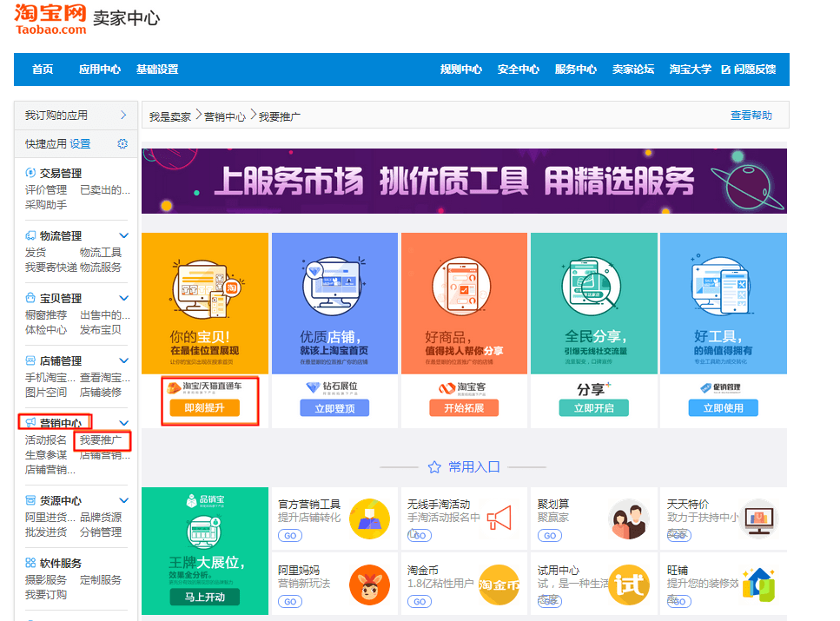Click the 试用中心 orange 试 icon
840x621 pixels.
[x=628, y=585]
